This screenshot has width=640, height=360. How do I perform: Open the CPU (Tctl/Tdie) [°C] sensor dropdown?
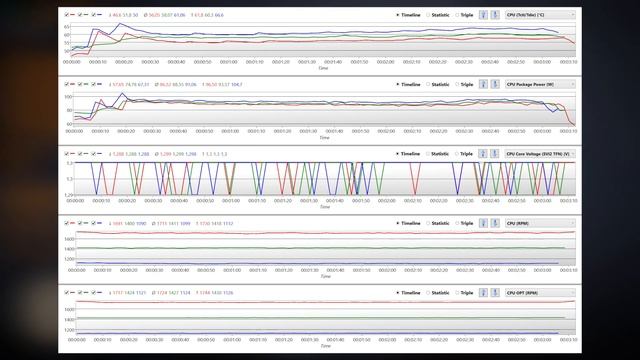pos(540,15)
